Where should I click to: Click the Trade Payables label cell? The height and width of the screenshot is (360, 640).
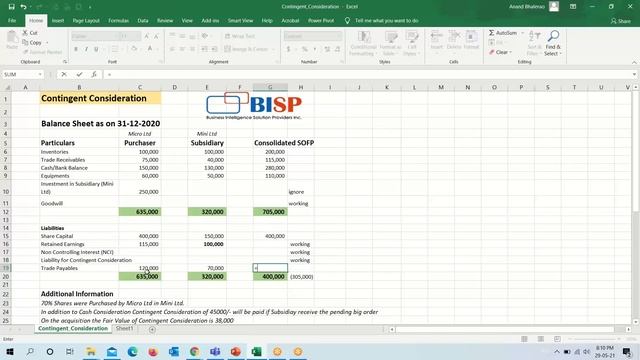[79, 268]
